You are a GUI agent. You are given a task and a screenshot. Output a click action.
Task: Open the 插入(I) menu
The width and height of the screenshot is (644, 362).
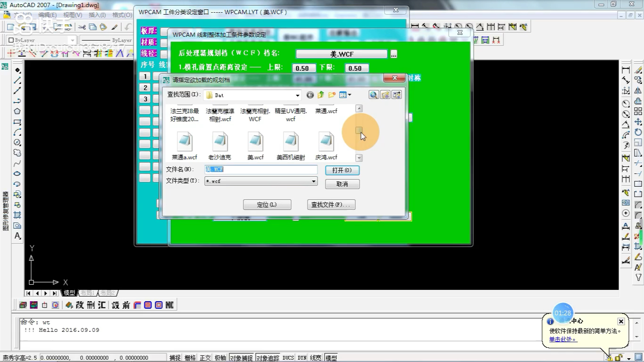click(97, 15)
